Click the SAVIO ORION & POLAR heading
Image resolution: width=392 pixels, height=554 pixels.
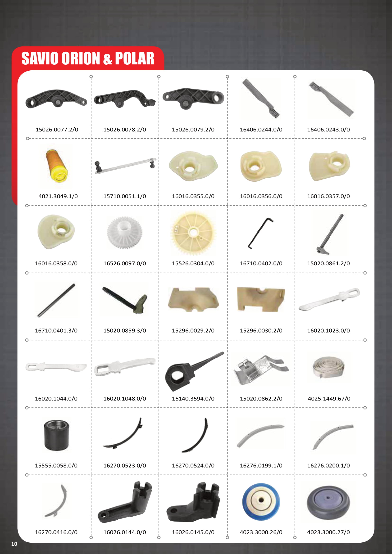(x=88, y=59)
